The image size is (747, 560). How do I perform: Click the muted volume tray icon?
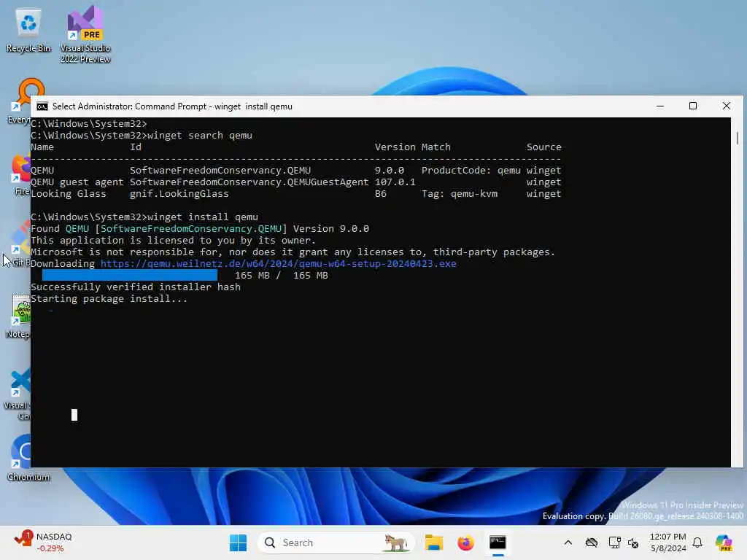click(633, 542)
